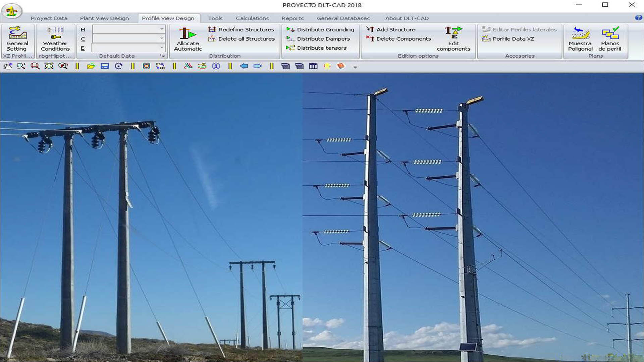
Task: Switch language with the ES/EN icon
Action: click(x=160, y=66)
